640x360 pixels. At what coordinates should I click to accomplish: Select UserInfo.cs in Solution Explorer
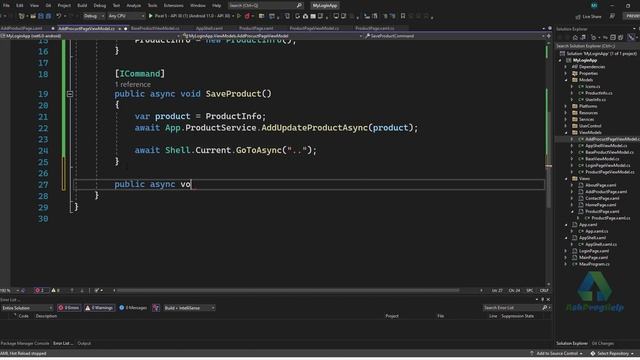[595, 100]
